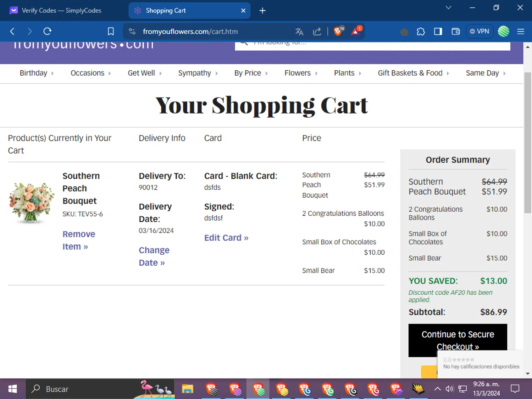Open the Sympathy navigation item
This screenshot has width=532, height=399.
pyautogui.click(x=194, y=73)
